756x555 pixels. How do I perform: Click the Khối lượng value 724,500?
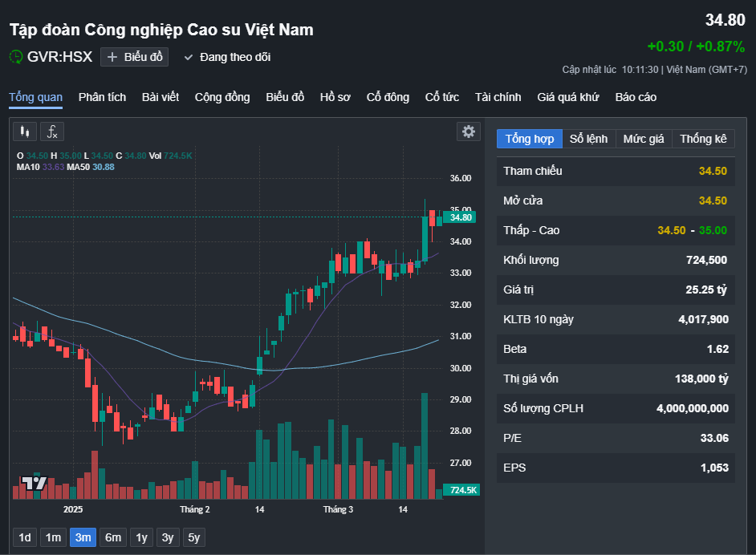707,260
